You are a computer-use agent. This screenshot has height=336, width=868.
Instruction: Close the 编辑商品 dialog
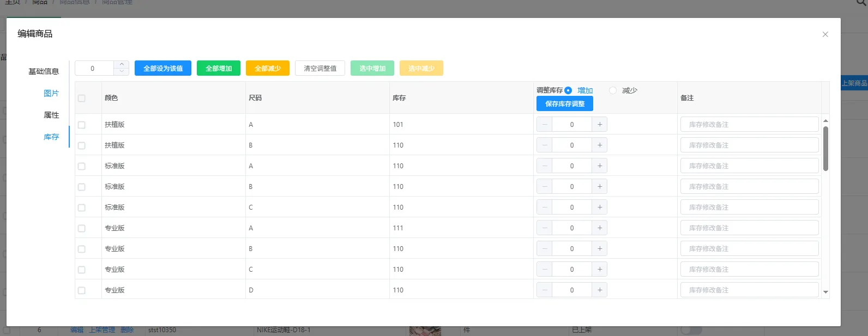pyautogui.click(x=825, y=34)
